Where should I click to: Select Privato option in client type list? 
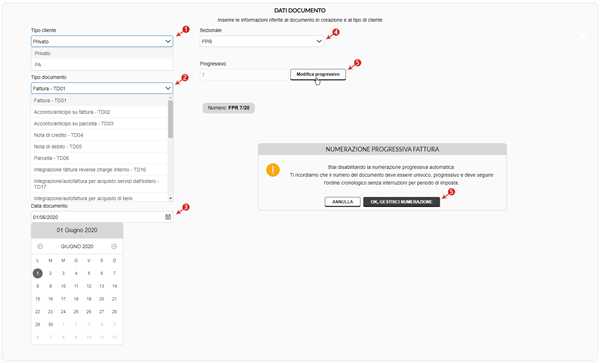pos(102,53)
